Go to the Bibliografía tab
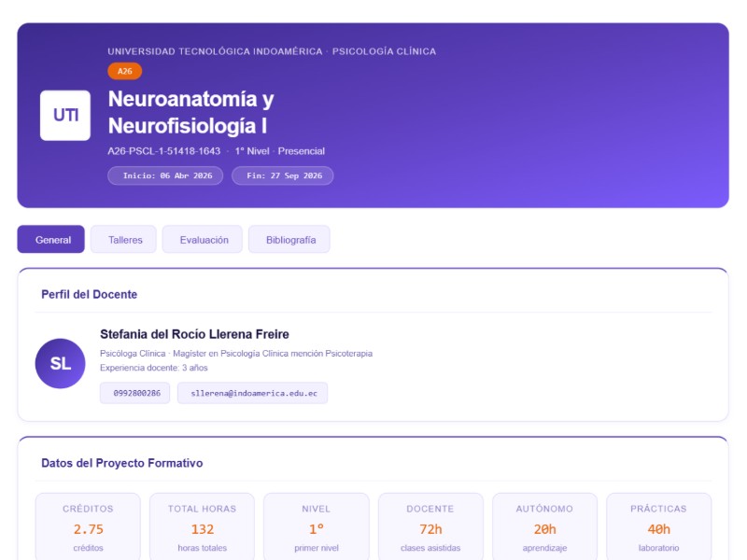The height and width of the screenshot is (560, 747). [x=289, y=240]
